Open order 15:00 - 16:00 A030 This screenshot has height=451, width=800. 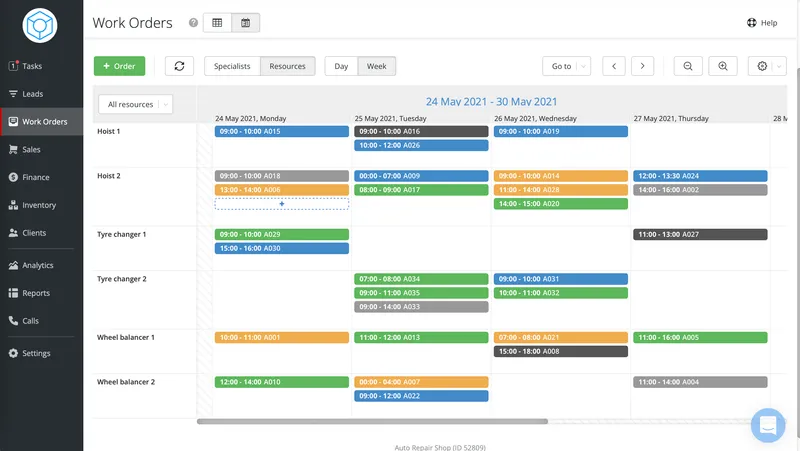[x=282, y=248]
